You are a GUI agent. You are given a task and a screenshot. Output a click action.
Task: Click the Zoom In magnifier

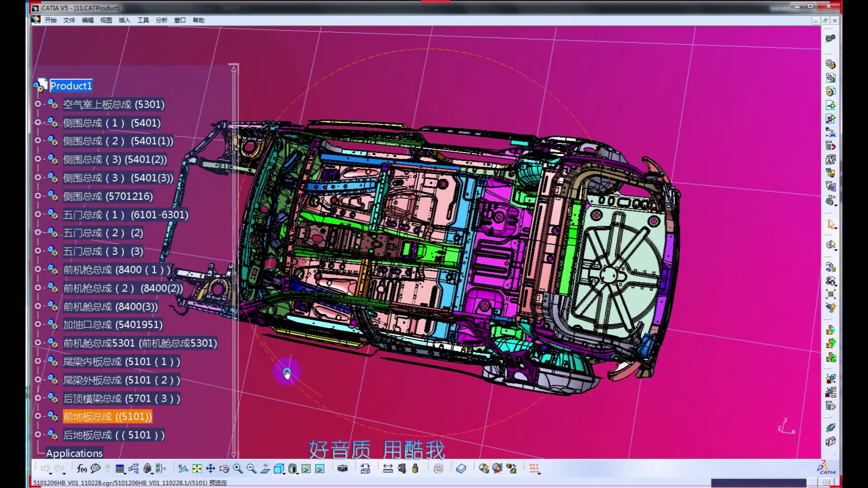point(238,469)
